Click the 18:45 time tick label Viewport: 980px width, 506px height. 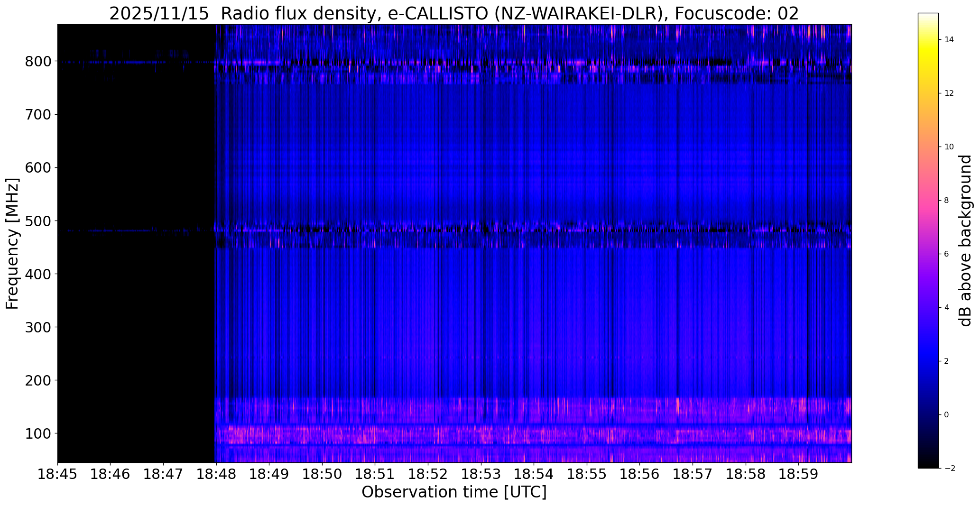point(57,475)
